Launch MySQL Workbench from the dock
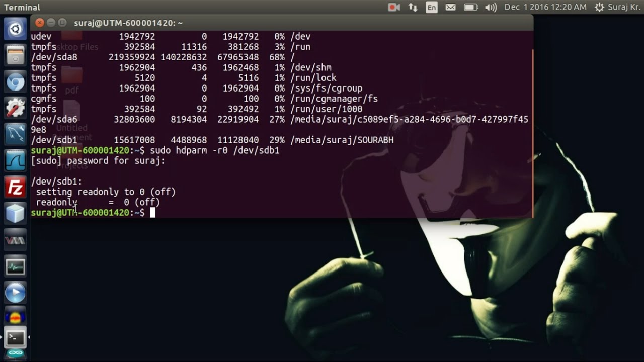Image resolution: width=644 pixels, height=362 pixels. [15, 134]
